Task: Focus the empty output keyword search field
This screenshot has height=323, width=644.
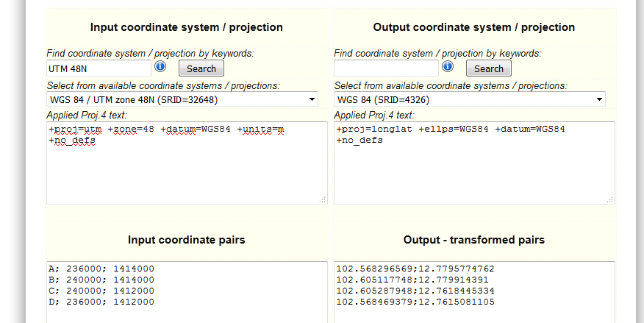Action: click(386, 68)
